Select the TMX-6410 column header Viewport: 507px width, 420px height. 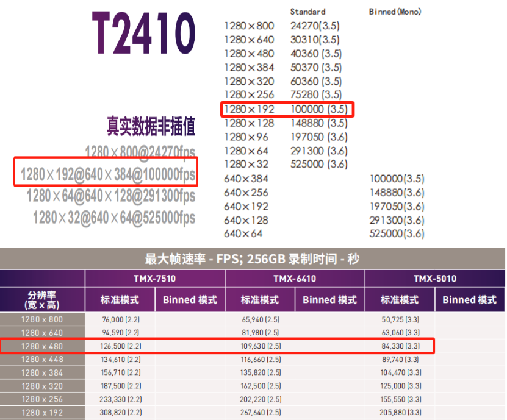pyautogui.click(x=295, y=279)
